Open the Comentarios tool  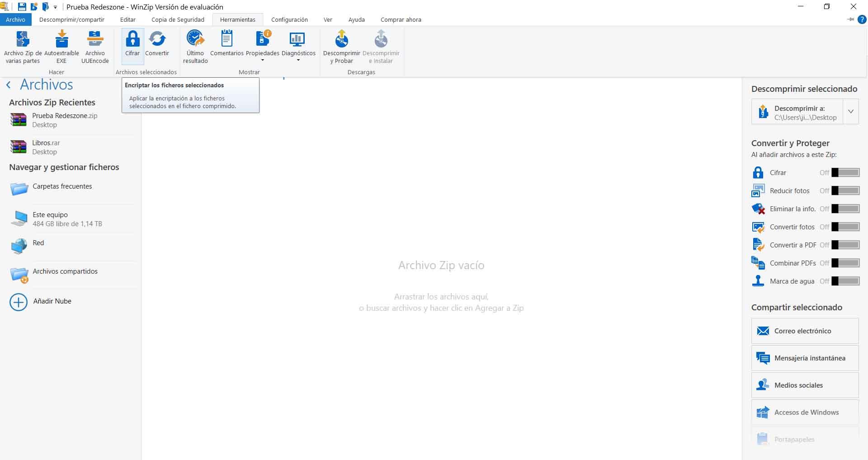[x=227, y=44]
